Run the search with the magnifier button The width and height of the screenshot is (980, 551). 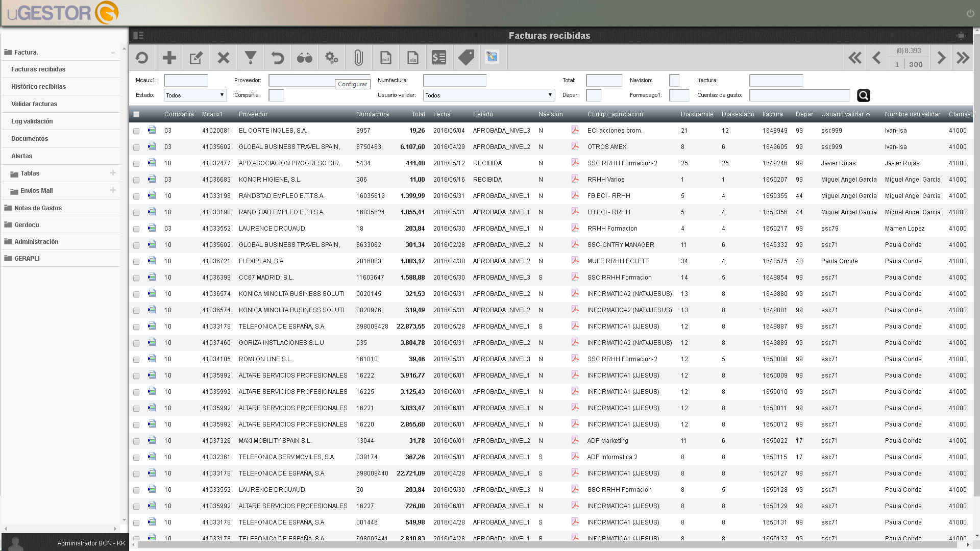863,95
